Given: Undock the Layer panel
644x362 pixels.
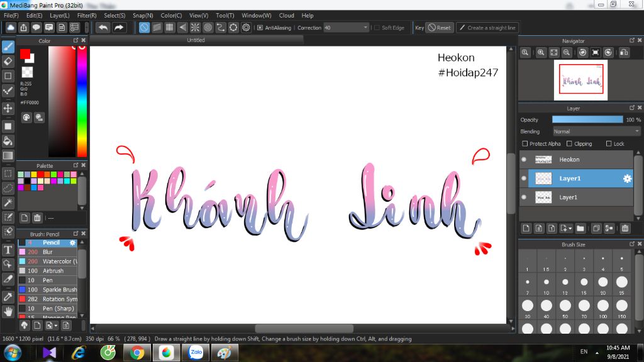Looking at the screenshot, I should coord(631,107).
